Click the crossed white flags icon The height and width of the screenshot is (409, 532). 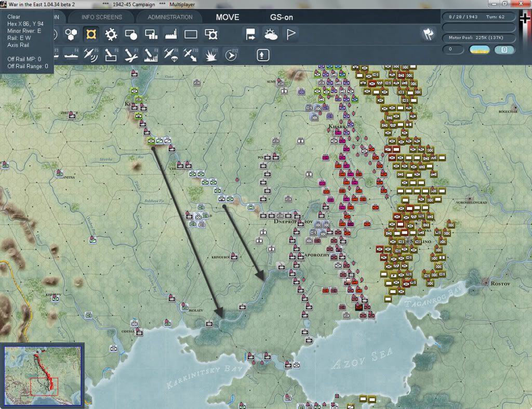pos(428,34)
